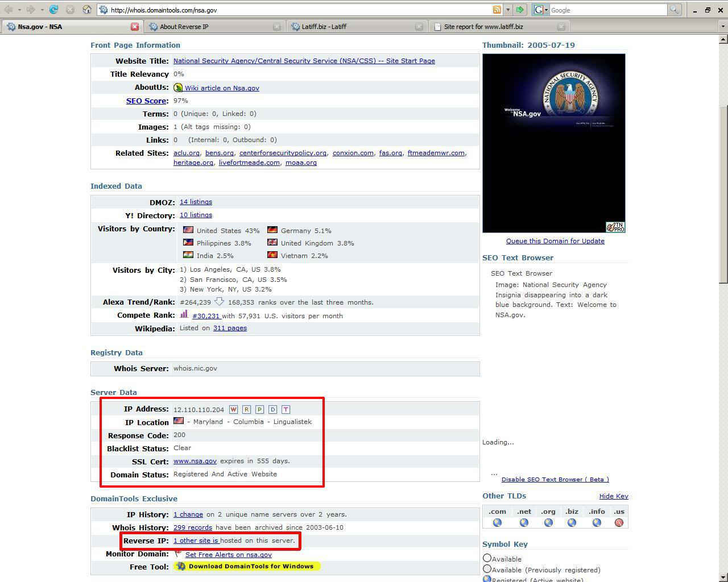This screenshot has height=582, width=728.
Task: Reload the page with the refresh icon
Action: coord(53,10)
